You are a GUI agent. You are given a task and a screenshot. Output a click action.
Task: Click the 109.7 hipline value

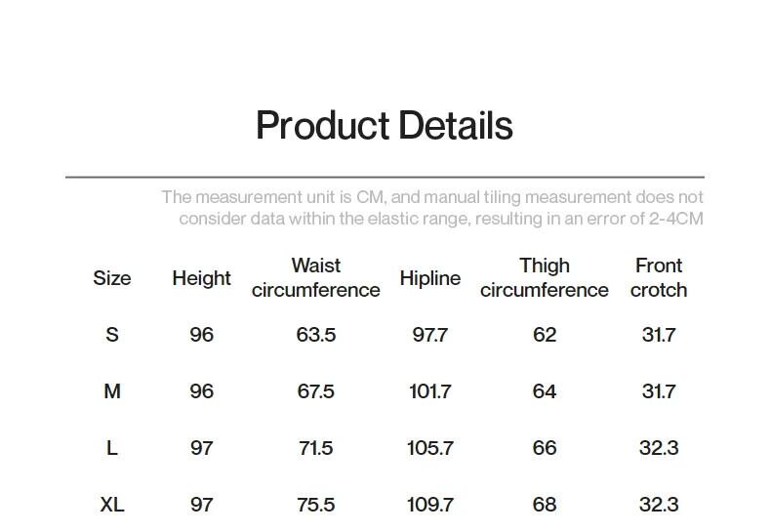coord(429,505)
